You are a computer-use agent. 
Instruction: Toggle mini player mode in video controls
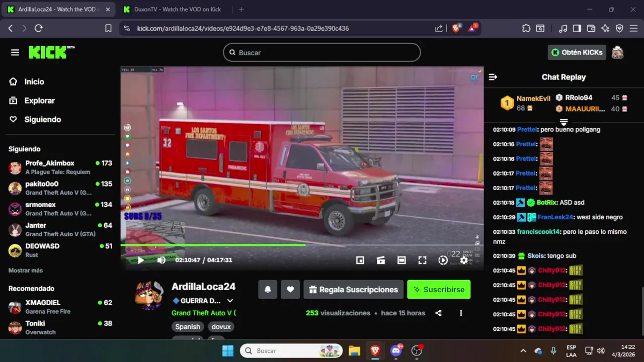pos(360,260)
